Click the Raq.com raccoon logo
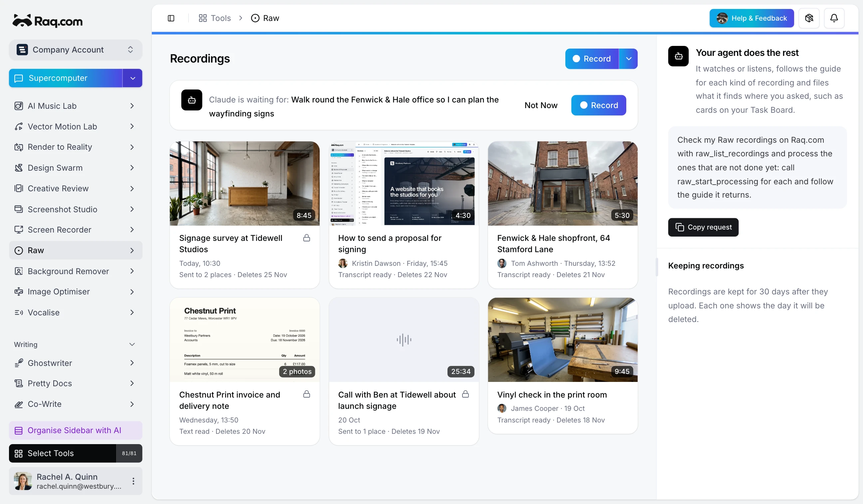The width and height of the screenshot is (863, 504). (47, 21)
